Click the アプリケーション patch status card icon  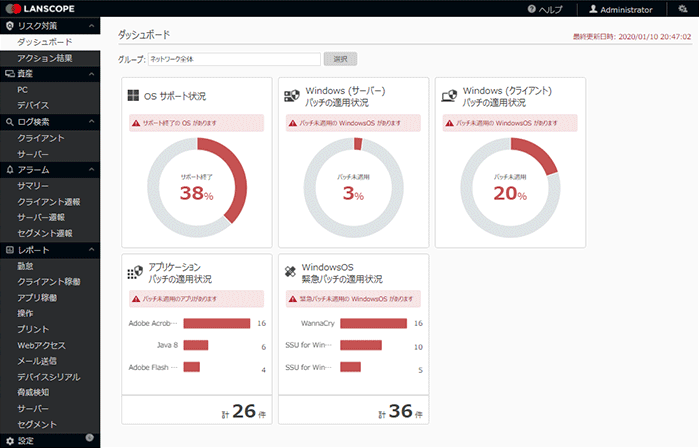tap(134, 272)
